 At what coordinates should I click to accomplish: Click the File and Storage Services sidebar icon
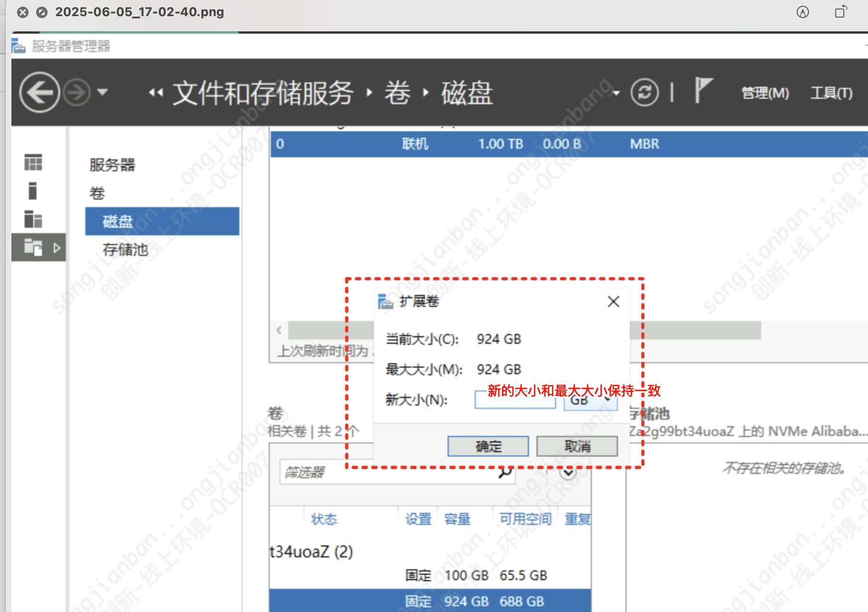33,247
